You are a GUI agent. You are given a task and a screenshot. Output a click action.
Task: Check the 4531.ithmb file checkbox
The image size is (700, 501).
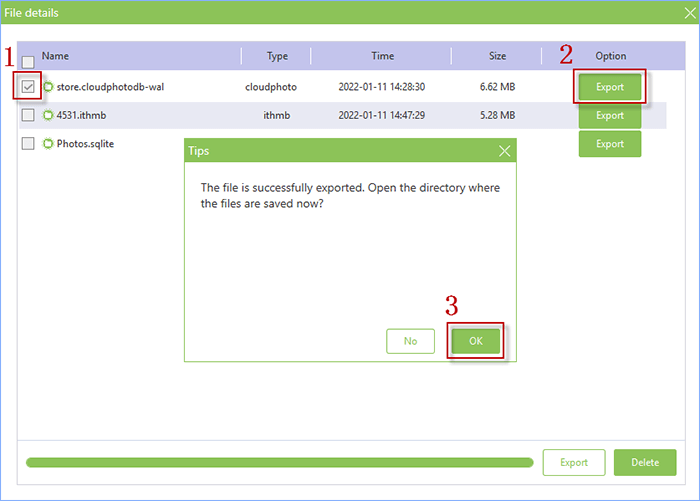tap(28, 115)
